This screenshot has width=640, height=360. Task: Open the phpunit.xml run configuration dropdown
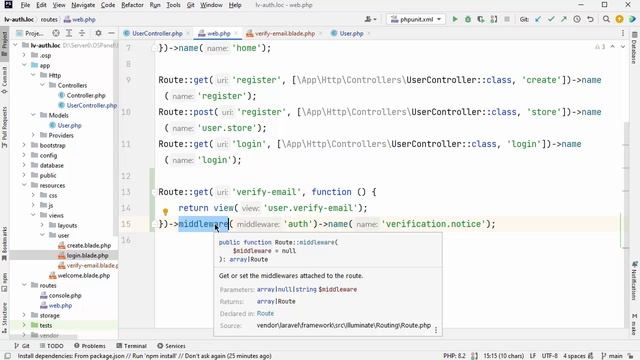pos(416,19)
